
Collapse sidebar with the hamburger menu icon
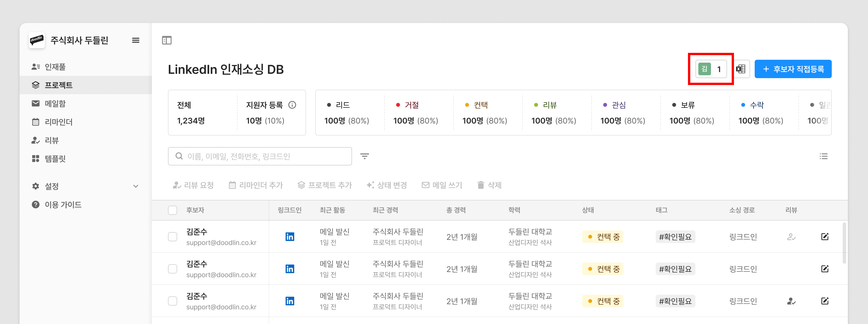pyautogui.click(x=135, y=41)
